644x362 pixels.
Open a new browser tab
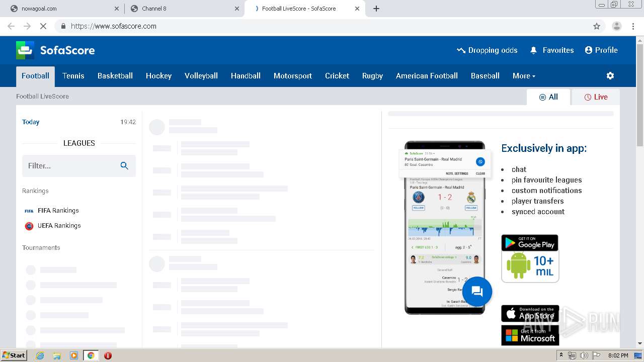[376, 9]
